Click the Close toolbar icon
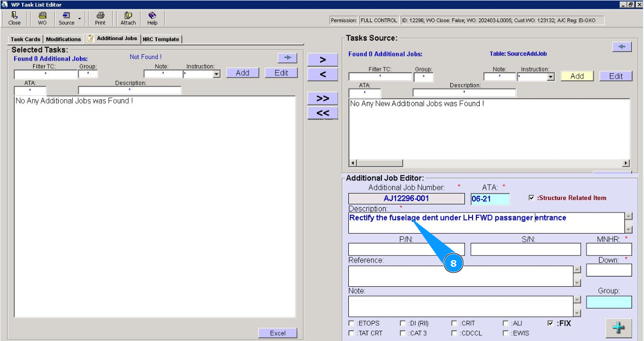 click(x=14, y=18)
